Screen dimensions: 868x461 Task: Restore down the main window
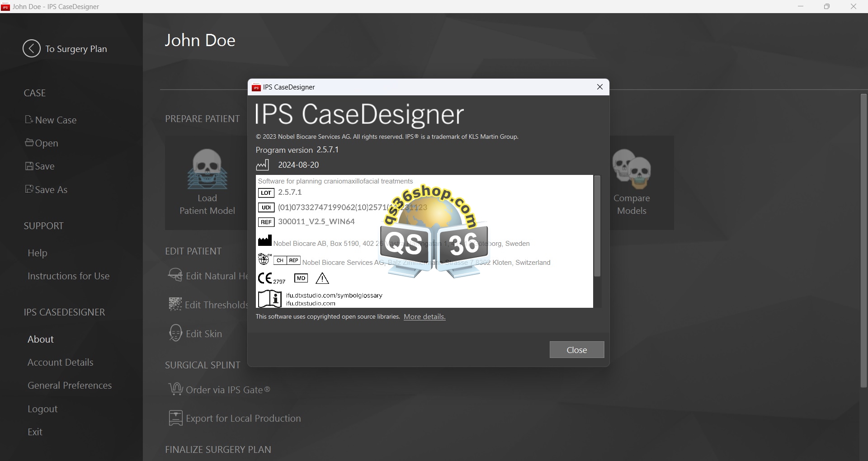pos(827,6)
